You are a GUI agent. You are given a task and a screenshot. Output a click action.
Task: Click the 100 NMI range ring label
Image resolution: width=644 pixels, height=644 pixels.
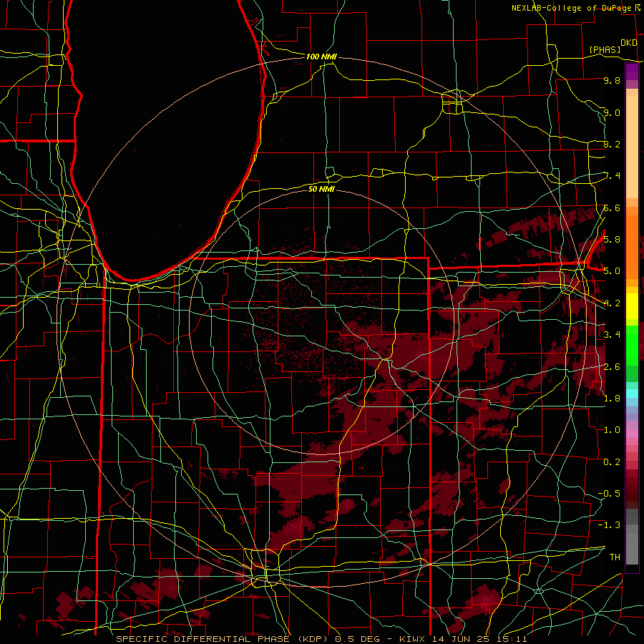pos(321,57)
